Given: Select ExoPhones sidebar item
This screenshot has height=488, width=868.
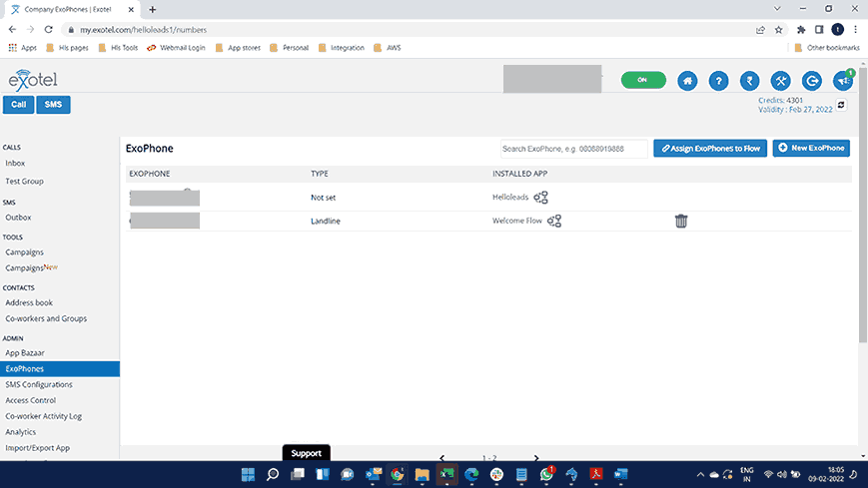Looking at the screenshot, I should pos(60,369).
